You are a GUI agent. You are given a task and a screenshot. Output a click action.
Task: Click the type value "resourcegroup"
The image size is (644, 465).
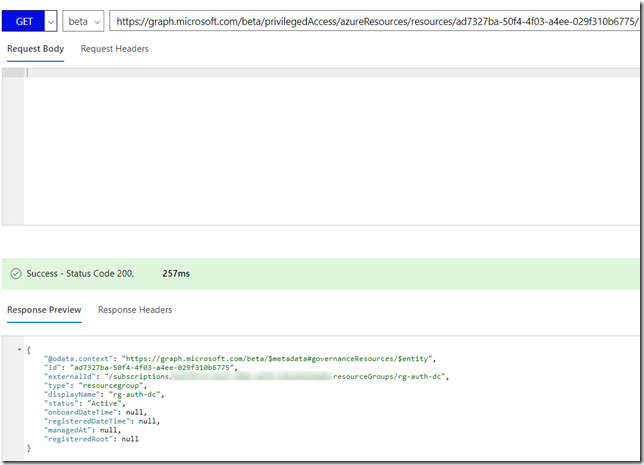pyautogui.click(x=111, y=386)
